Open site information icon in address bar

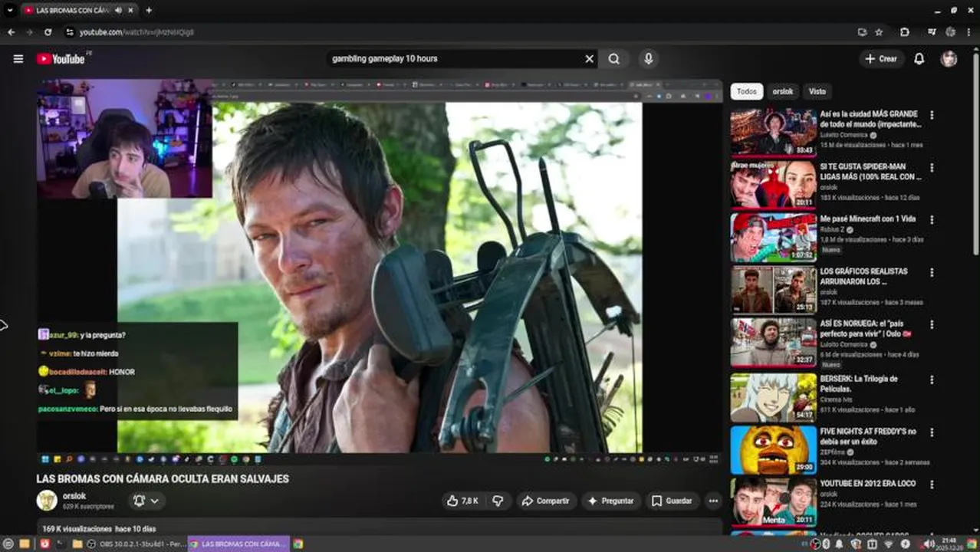pyautogui.click(x=70, y=32)
